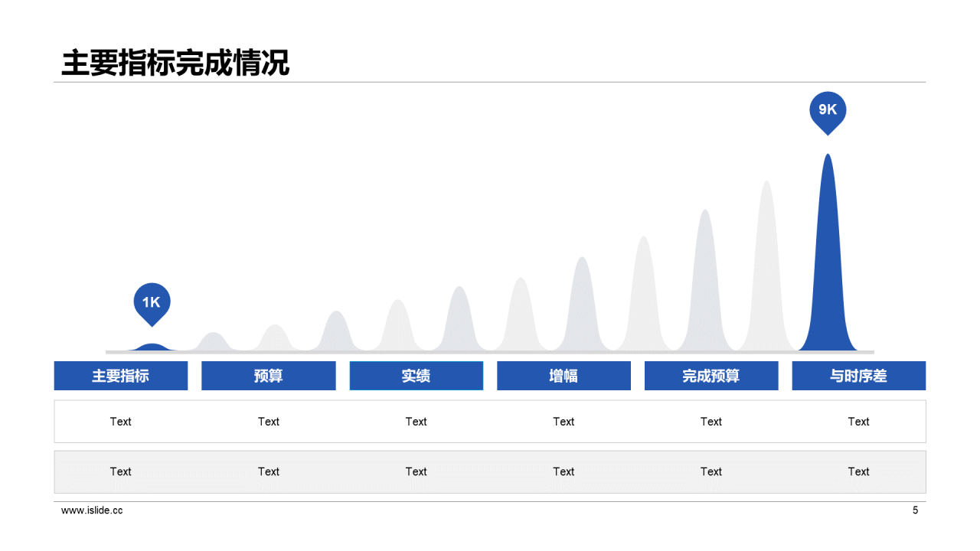The image size is (980, 551).
Task: Click the 完成预算 header box
Action: tap(711, 376)
